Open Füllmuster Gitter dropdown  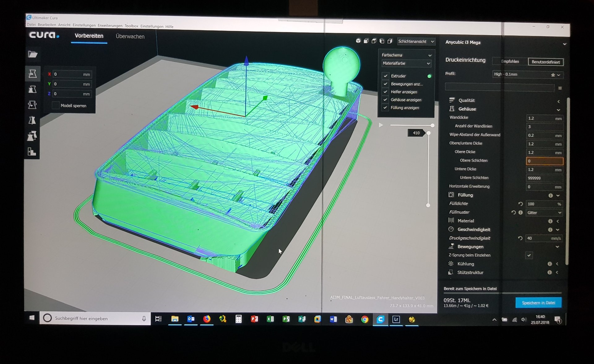point(544,213)
